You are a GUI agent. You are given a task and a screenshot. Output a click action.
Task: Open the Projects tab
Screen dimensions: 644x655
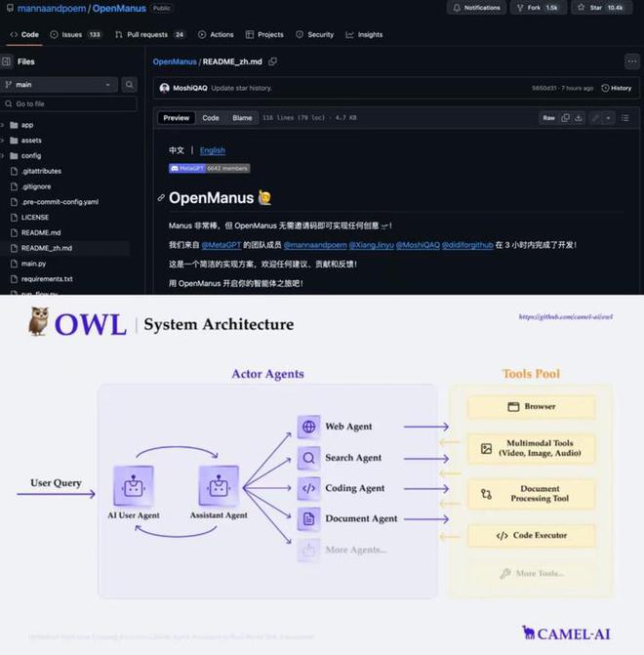coord(264,35)
